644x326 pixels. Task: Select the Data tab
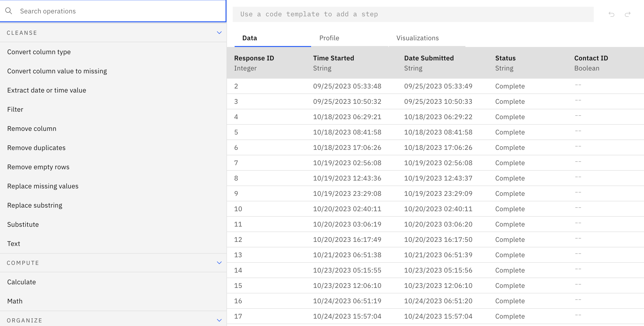[x=249, y=38]
